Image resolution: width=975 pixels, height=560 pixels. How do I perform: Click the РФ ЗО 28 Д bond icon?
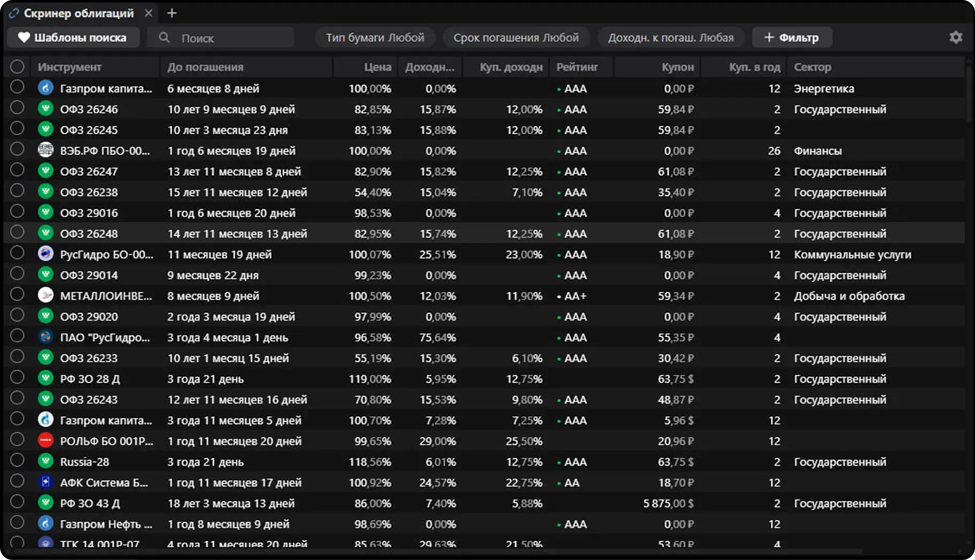pos(45,378)
